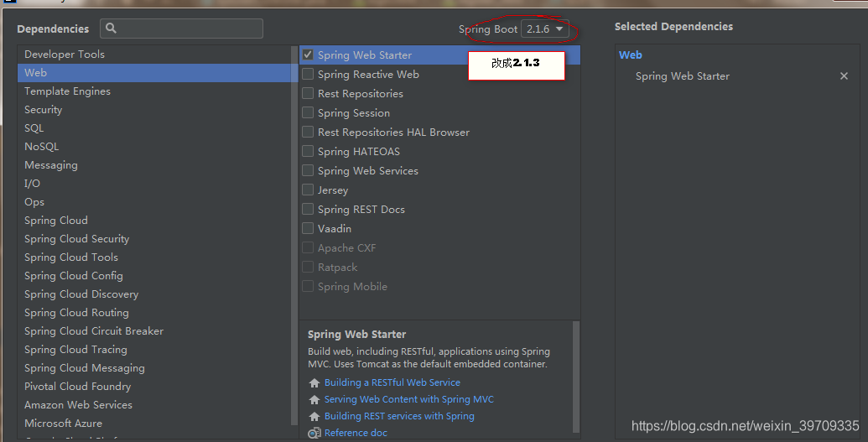This screenshot has height=442, width=868.
Task: Open the Spring Boot version dropdown
Action: tap(545, 29)
